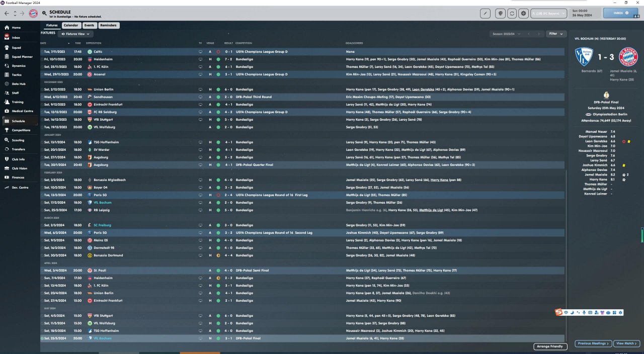This screenshot has width=644, height=354.
Task: Click the View Match button
Action: [626, 343]
